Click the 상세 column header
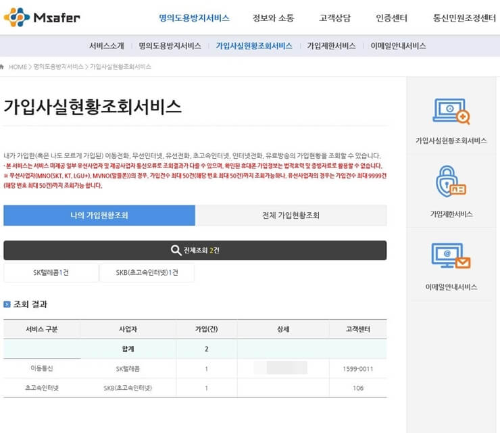Screen dimensions: 500x433 click(283, 329)
